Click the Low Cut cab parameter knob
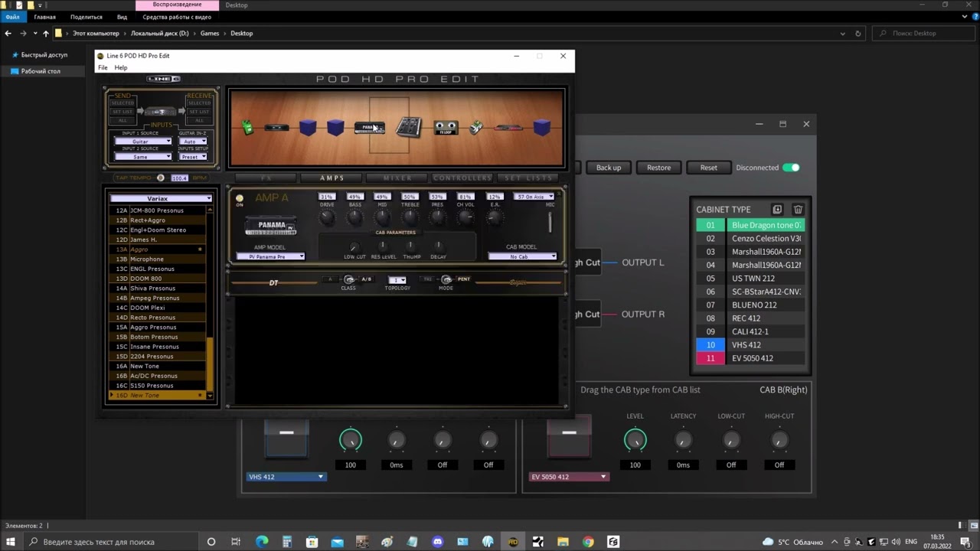 (x=354, y=247)
